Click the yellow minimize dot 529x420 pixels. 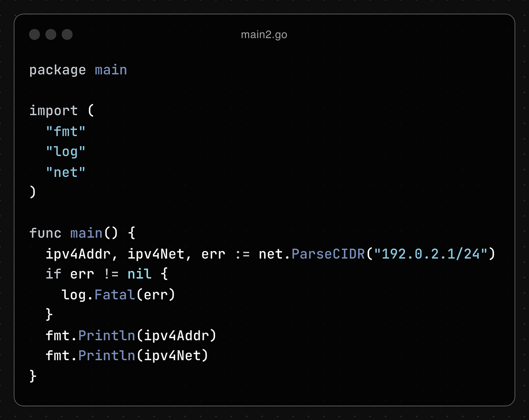pos(51,35)
